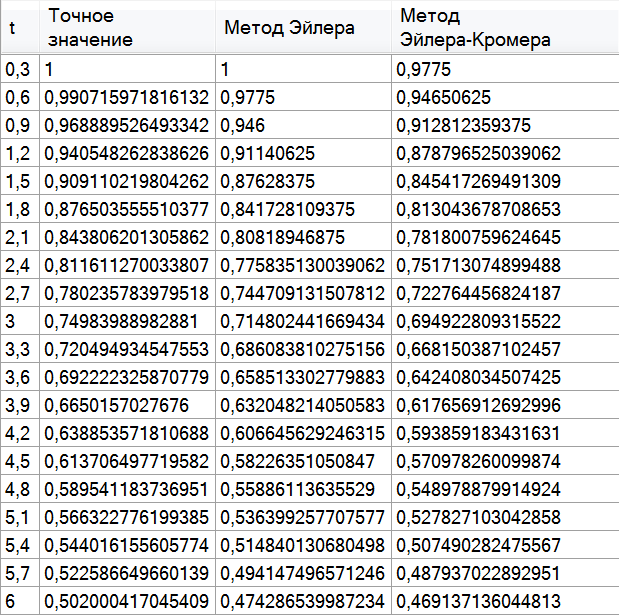Image resolution: width=622 pixels, height=615 pixels.
Task: Click 'Метод Эйлера' column header
Action: (x=303, y=27)
